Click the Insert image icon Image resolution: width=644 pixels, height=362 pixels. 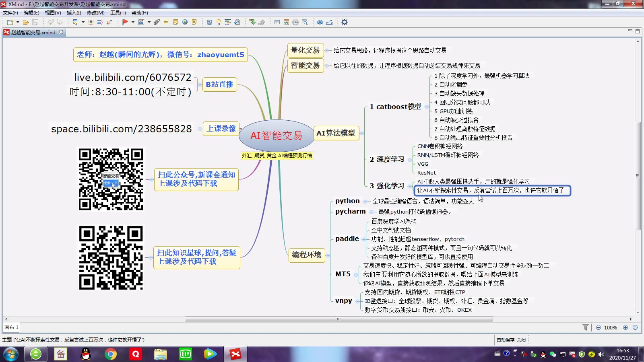141,22
